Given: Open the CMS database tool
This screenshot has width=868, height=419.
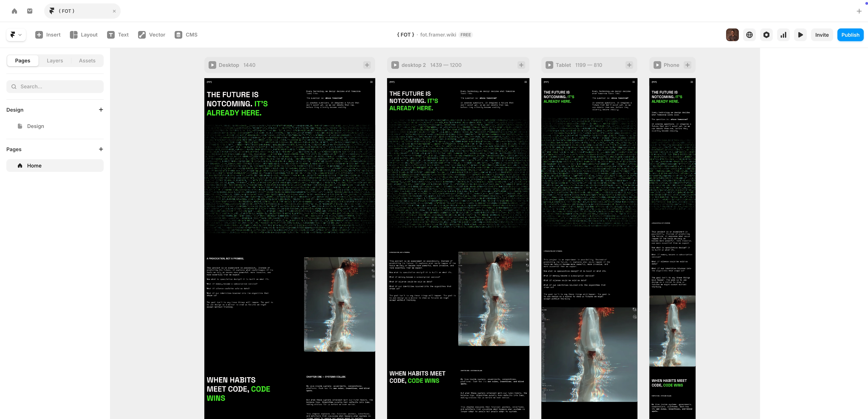Looking at the screenshot, I should coord(186,35).
